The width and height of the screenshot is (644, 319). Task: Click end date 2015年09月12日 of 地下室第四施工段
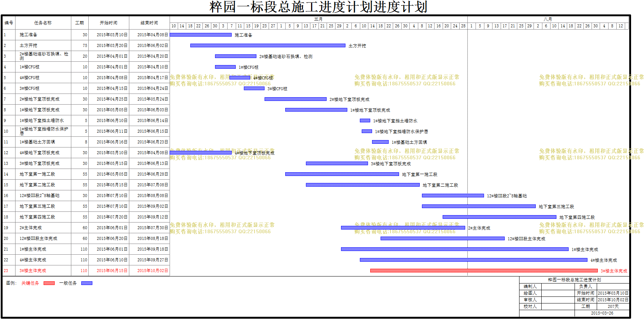pos(153,217)
